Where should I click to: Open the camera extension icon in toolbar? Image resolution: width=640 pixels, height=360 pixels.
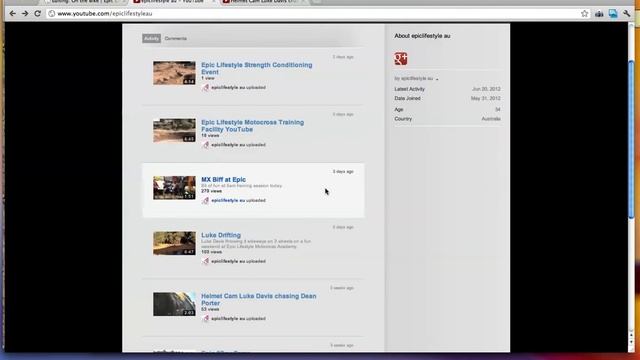(x=599, y=14)
